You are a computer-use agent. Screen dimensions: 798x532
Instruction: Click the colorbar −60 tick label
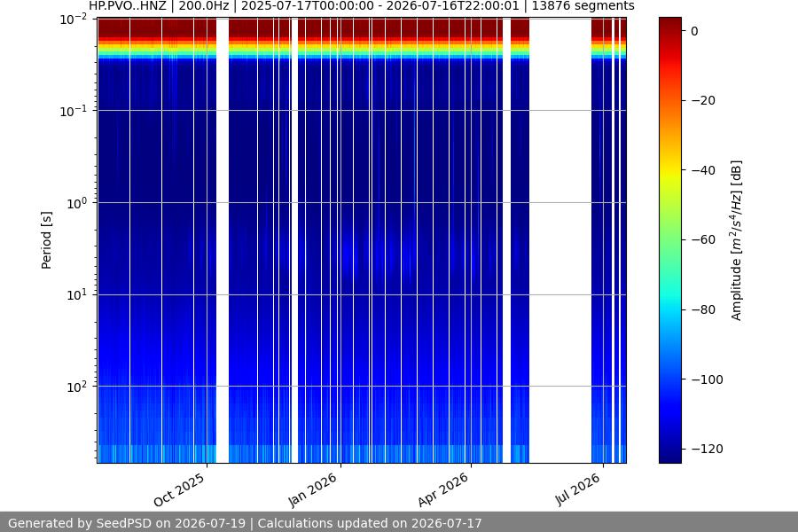[703, 239]
